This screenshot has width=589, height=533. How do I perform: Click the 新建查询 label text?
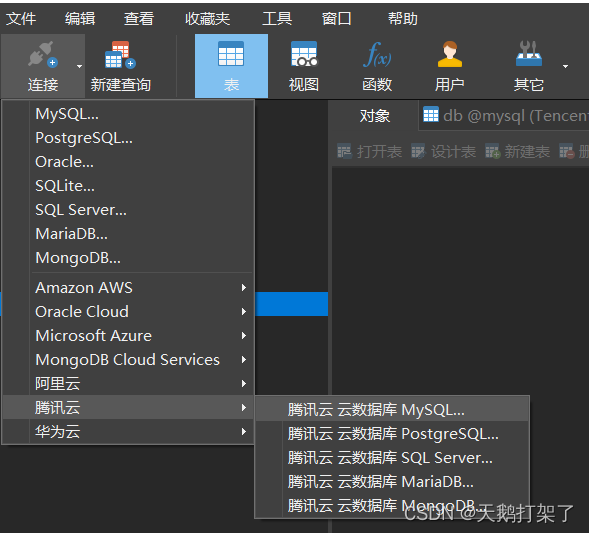121,85
